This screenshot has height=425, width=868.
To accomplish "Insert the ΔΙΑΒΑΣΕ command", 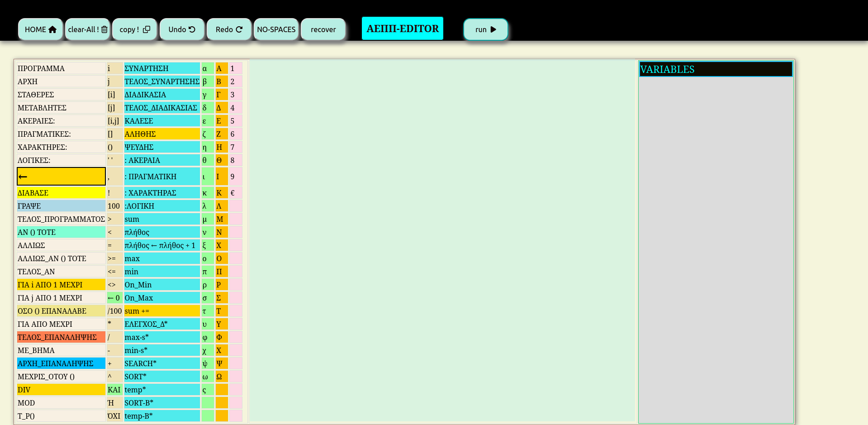I will [x=61, y=193].
